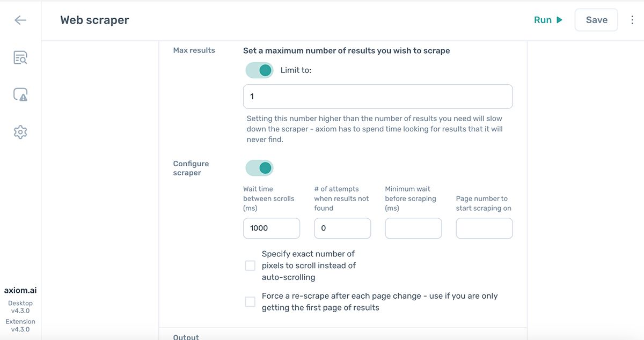This screenshot has height=340, width=644.
Task: Fill the minimum wait before scraping field
Action: coord(413,228)
